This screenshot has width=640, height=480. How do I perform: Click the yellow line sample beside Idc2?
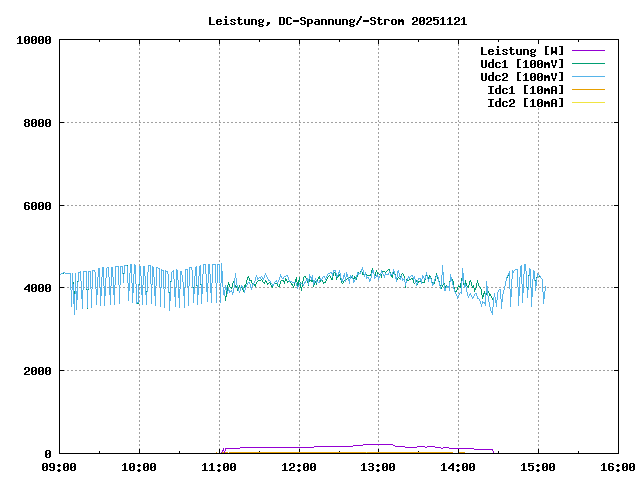(x=588, y=103)
